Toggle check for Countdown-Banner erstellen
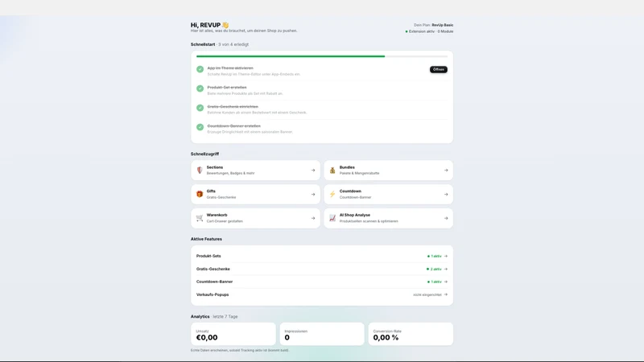The height and width of the screenshot is (362, 644). click(200, 127)
